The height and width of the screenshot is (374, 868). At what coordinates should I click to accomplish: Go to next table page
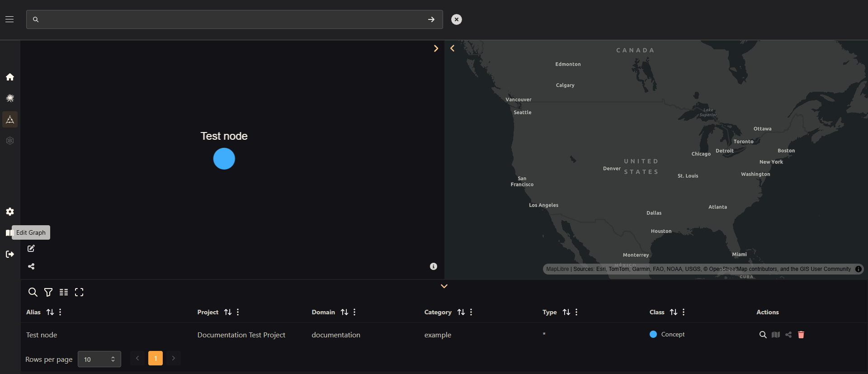(174, 358)
